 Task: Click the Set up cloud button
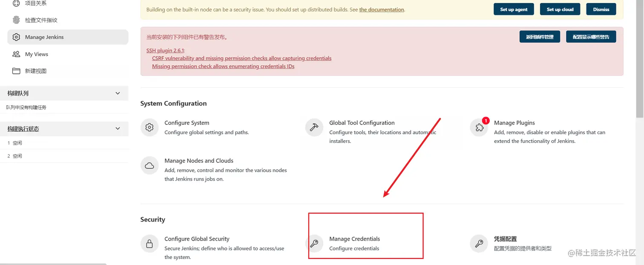coord(560,9)
